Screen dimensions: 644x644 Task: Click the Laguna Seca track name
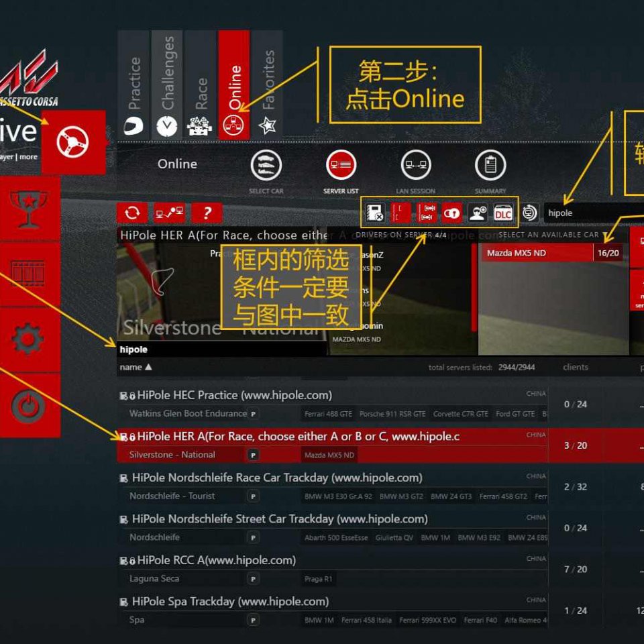pos(154,579)
